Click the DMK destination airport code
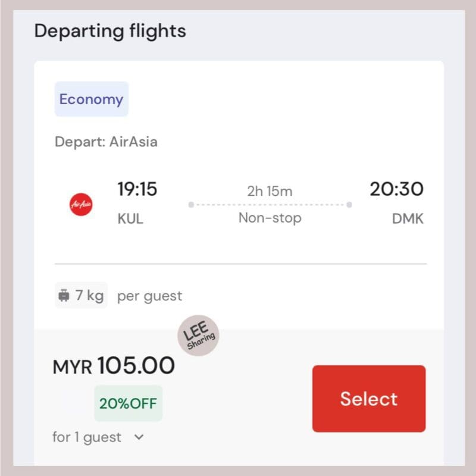476x476 pixels. 408,218
